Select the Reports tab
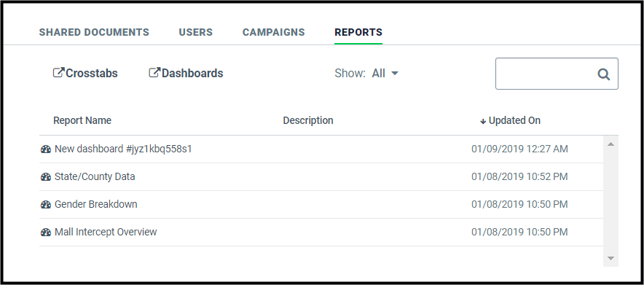 coord(358,33)
